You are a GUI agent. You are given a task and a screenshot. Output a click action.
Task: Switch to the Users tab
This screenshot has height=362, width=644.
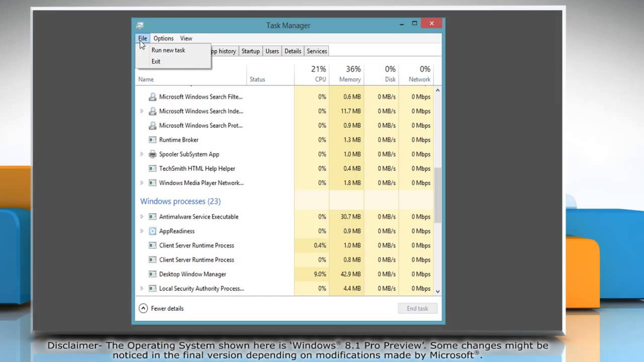click(x=272, y=51)
